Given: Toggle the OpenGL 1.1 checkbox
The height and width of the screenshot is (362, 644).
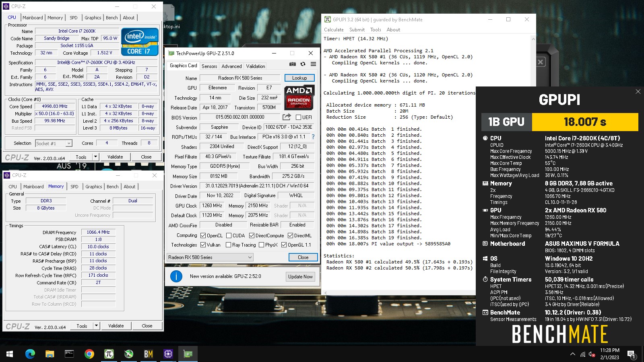Looking at the screenshot, I should click(x=284, y=245).
